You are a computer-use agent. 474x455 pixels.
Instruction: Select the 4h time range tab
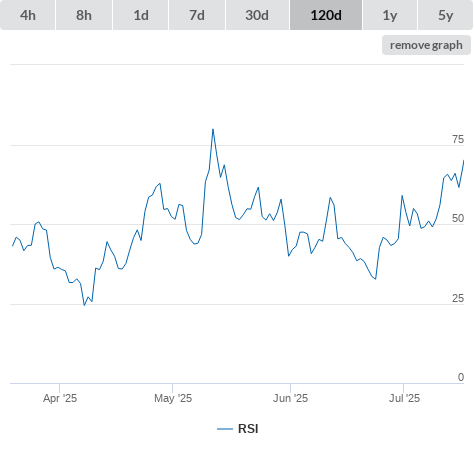[28, 15]
